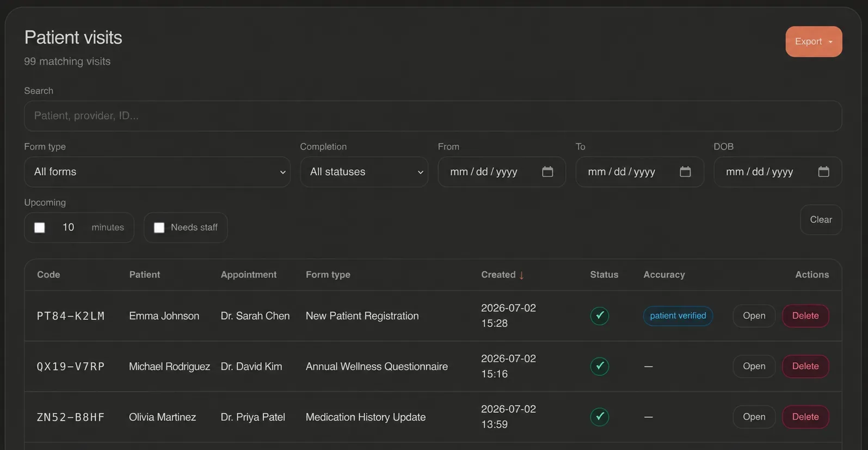Click the sort arrow beside Created
Image resolution: width=868 pixels, height=450 pixels.
[x=521, y=275]
